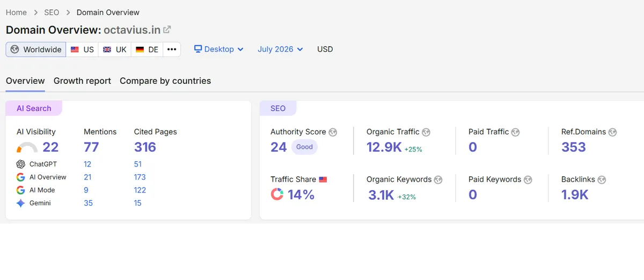Click the ChatGPT logo icon
644x280 pixels.
point(20,164)
